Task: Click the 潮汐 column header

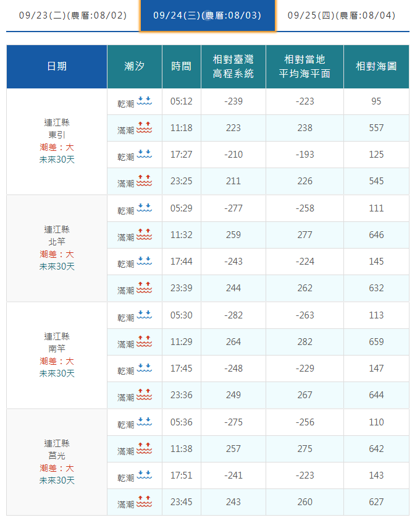Action: [135, 66]
